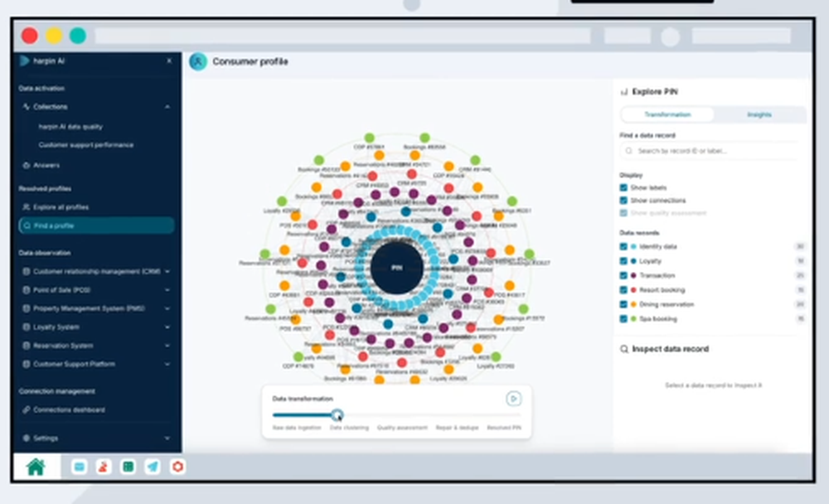Click the Reservation System label
Image resolution: width=829 pixels, height=504 pixels.
(63, 346)
